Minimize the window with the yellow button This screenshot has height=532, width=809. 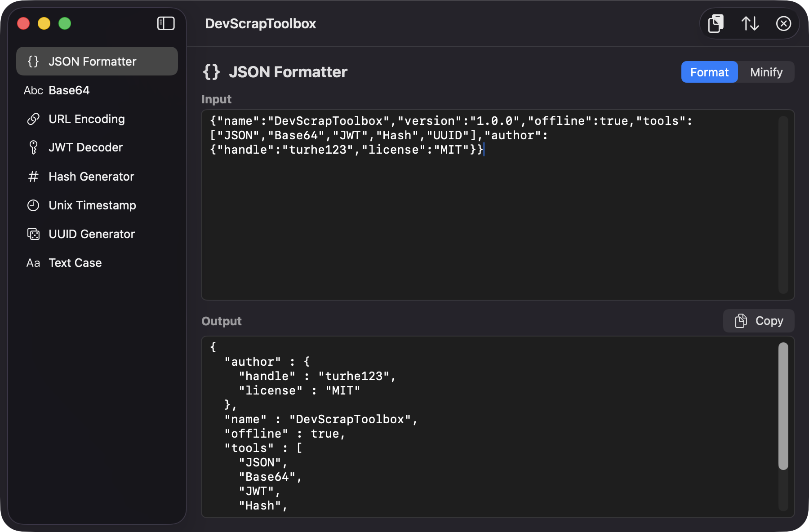pyautogui.click(x=44, y=23)
